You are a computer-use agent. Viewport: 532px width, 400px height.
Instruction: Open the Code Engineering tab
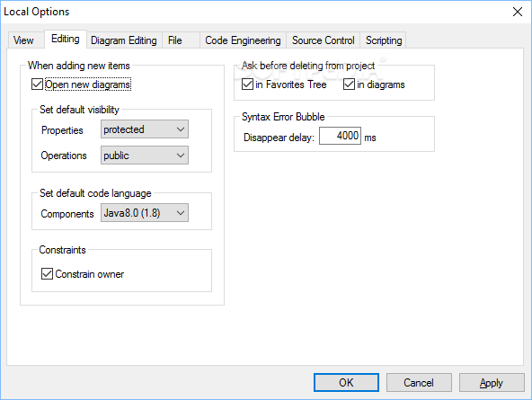[x=243, y=40]
